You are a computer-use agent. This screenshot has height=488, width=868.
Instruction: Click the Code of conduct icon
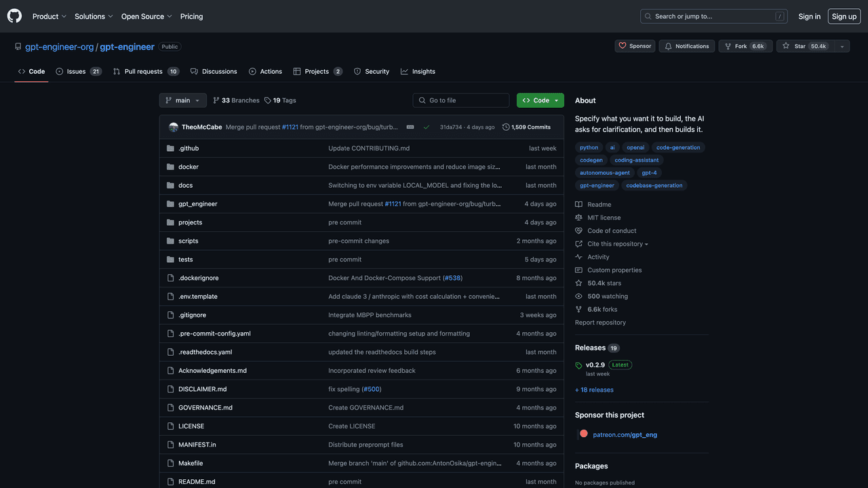(x=578, y=231)
